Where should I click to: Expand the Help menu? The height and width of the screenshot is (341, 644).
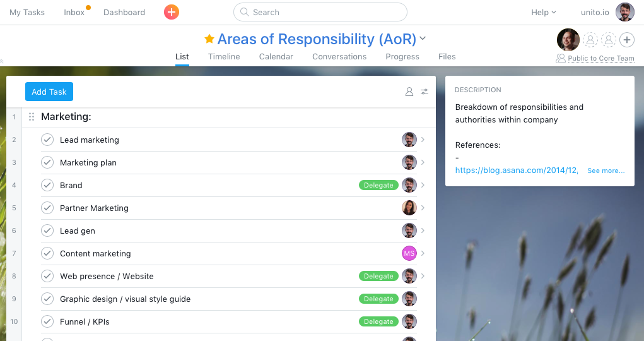(x=543, y=12)
